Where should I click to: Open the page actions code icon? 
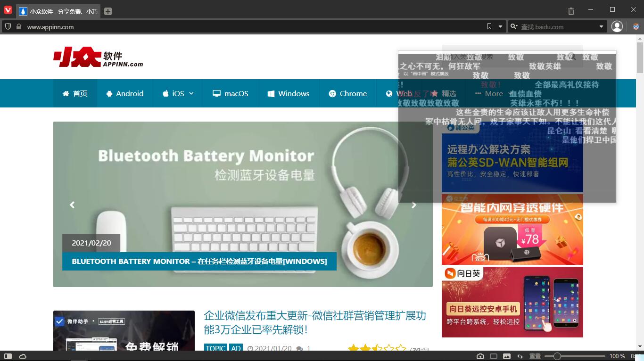[x=520, y=356]
